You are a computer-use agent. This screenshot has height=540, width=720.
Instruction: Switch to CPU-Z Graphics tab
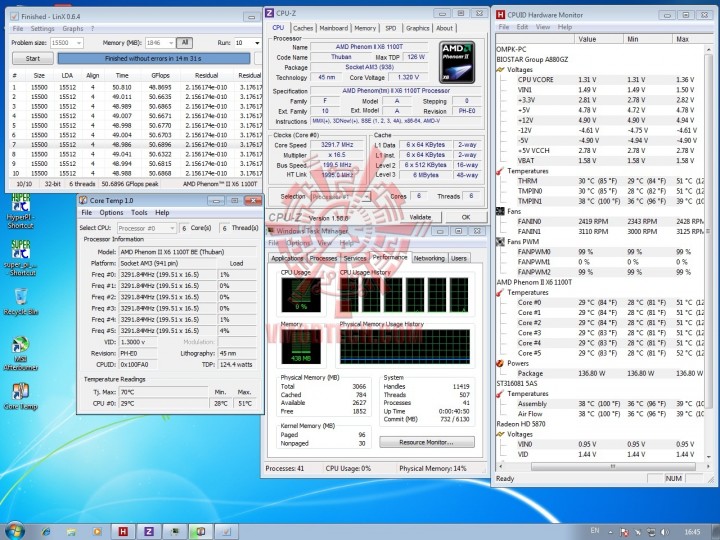[x=417, y=28]
